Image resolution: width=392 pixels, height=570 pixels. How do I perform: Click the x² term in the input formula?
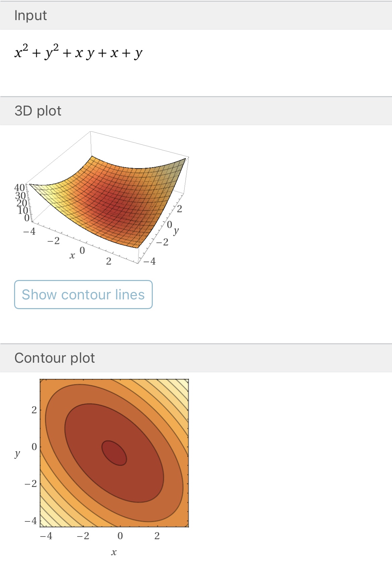point(21,52)
